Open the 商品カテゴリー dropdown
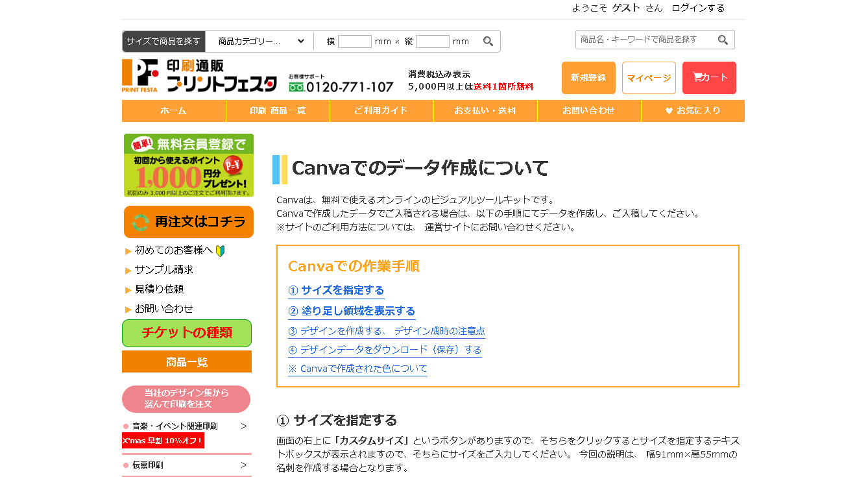868x477 pixels. tap(261, 42)
